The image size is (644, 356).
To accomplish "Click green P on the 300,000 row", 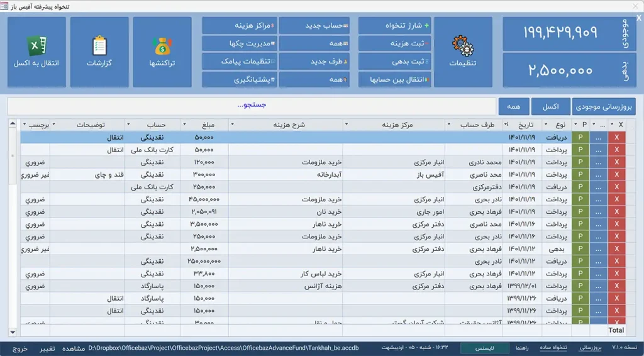I will tap(580, 174).
